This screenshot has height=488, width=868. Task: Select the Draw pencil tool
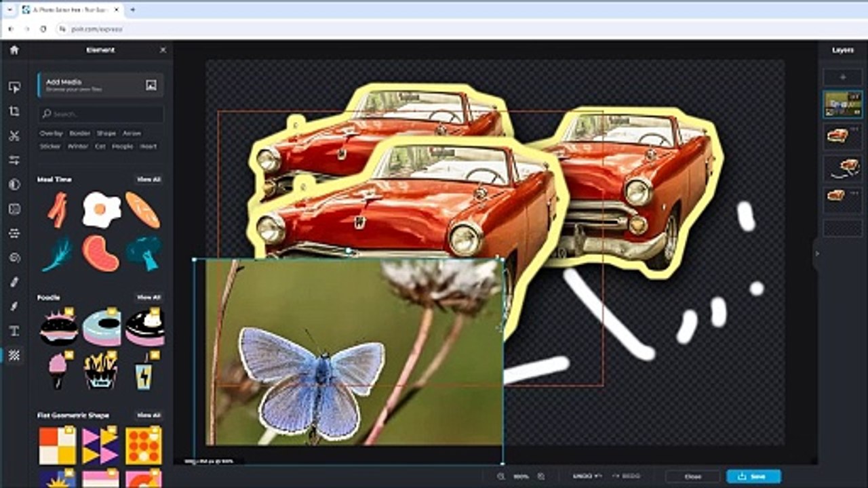point(14,282)
